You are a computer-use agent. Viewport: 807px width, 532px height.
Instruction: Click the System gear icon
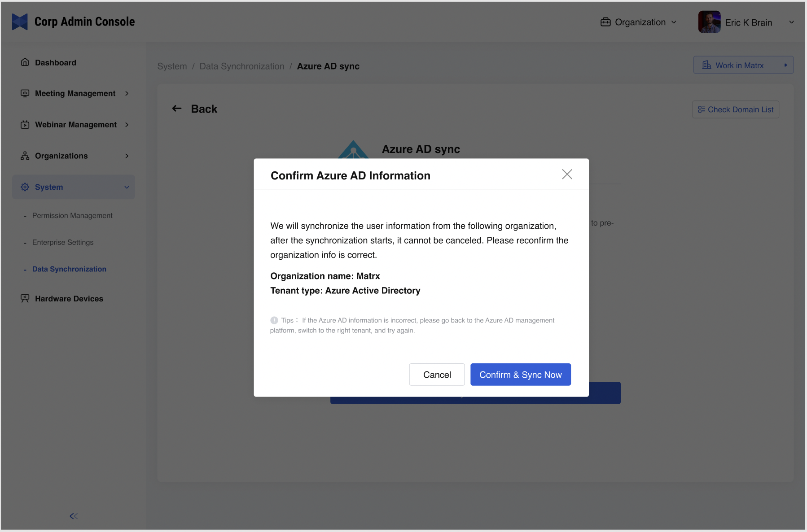point(25,187)
